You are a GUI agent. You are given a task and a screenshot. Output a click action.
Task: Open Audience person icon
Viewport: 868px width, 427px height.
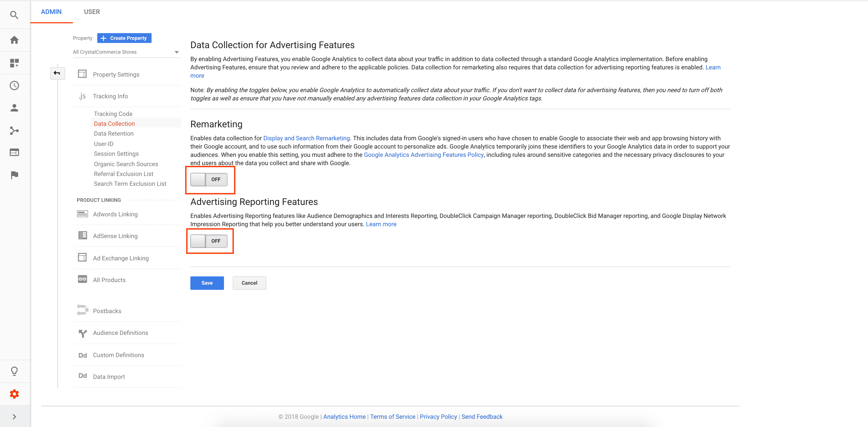coord(14,108)
